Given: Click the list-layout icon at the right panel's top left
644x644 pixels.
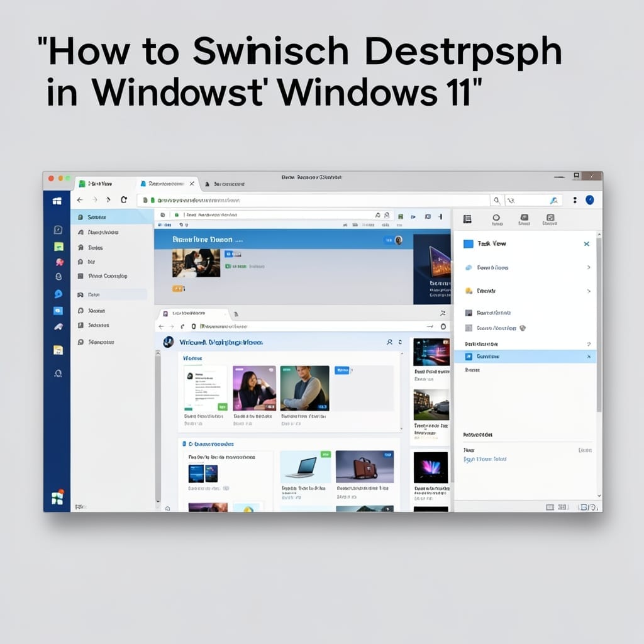Looking at the screenshot, I should [467, 219].
